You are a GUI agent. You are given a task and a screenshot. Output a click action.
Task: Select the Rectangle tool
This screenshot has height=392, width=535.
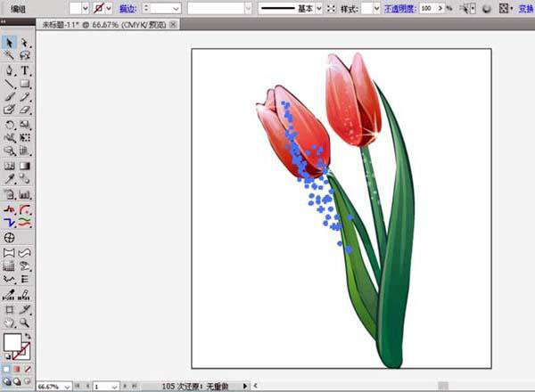pos(25,84)
